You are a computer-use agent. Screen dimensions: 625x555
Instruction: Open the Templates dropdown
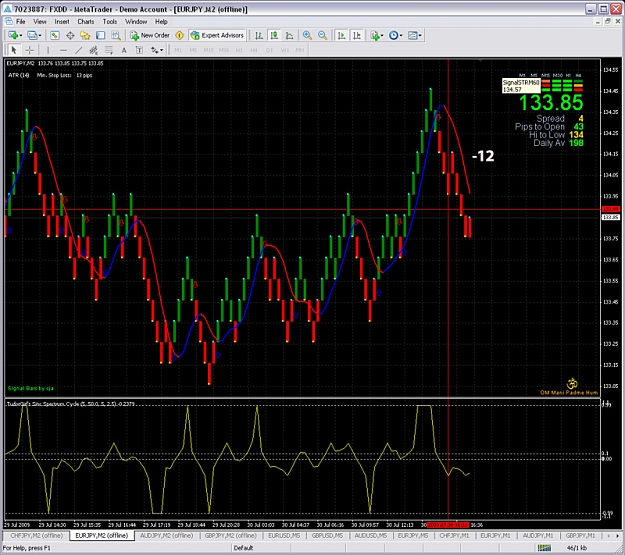click(x=415, y=35)
